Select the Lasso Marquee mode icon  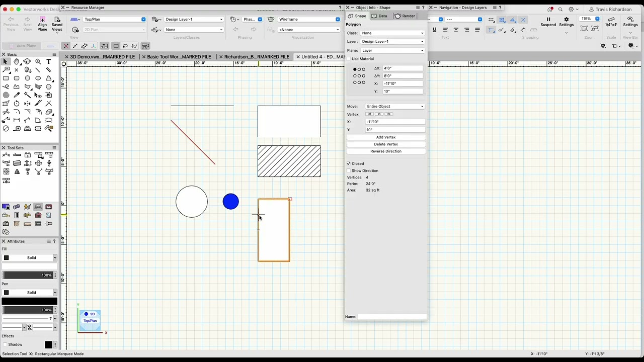tap(125, 46)
